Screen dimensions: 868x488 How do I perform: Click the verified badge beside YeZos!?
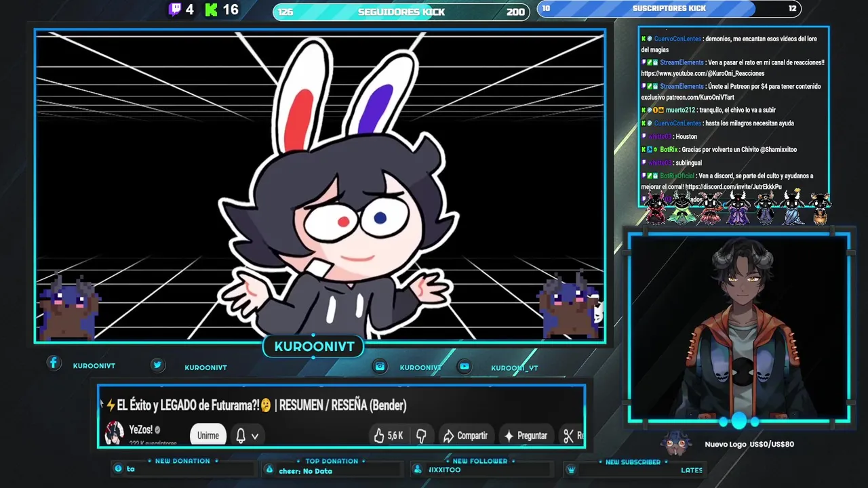pyautogui.click(x=157, y=430)
